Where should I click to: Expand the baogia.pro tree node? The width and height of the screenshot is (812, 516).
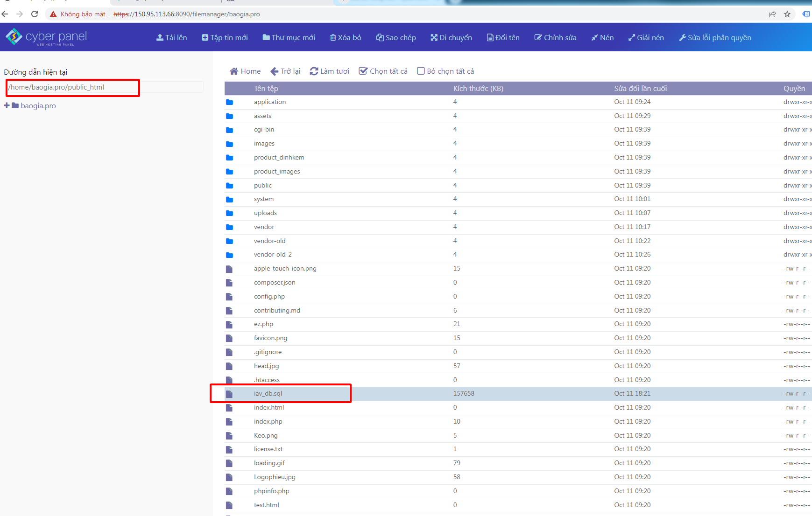coord(7,105)
